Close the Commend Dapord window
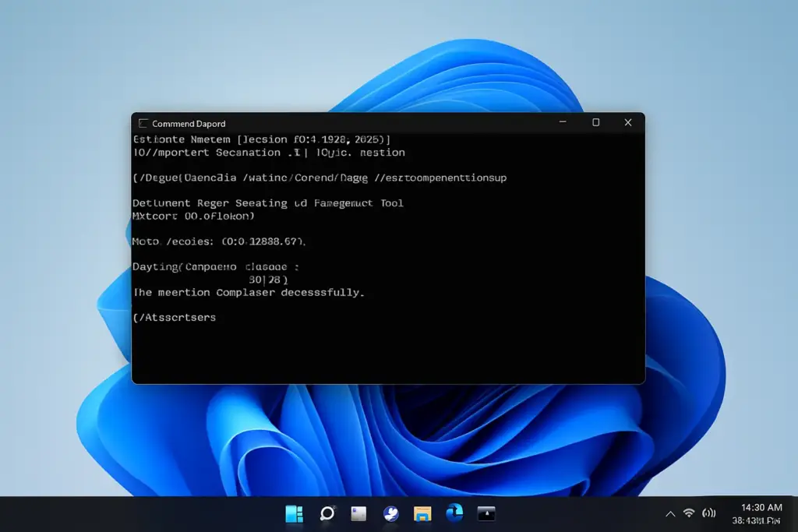The height and width of the screenshot is (532, 798). pos(628,122)
